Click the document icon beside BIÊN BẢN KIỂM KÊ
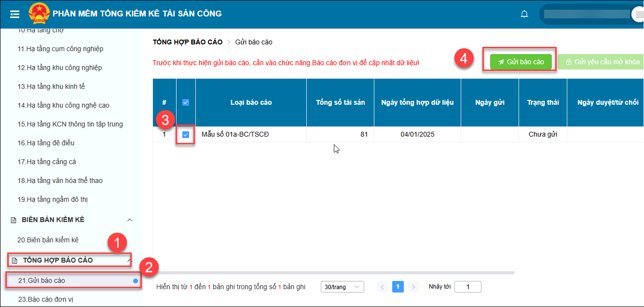Image resolution: width=644 pixels, height=307 pixels. coord(14,220)
